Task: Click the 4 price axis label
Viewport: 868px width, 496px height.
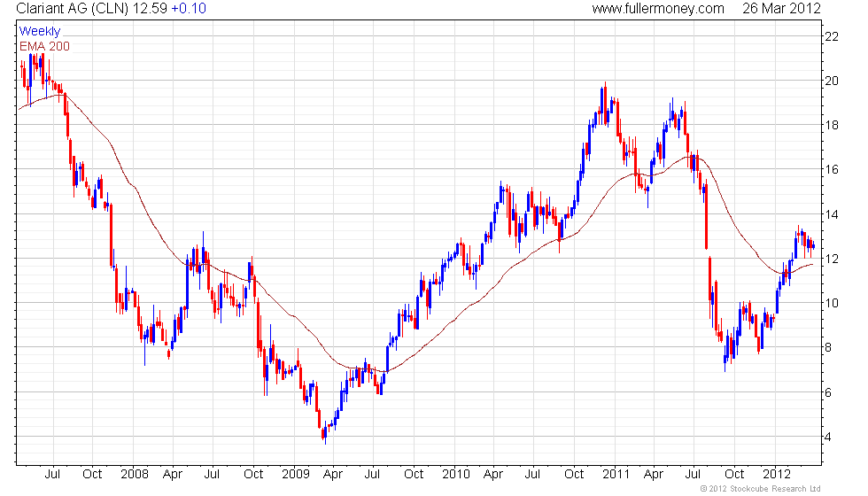Action: [828, 437]
